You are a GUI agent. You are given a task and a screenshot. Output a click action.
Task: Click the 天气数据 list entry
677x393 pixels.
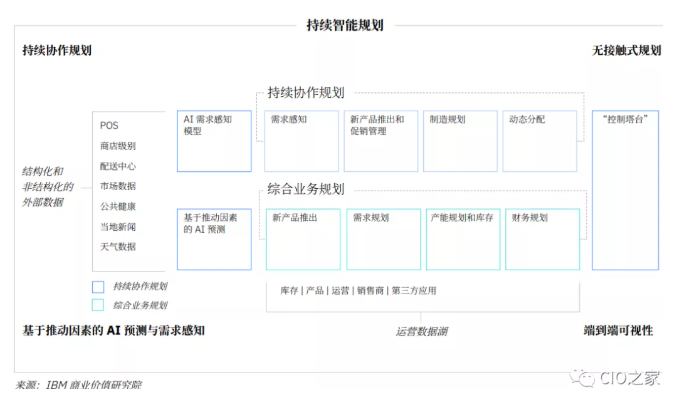118,247
